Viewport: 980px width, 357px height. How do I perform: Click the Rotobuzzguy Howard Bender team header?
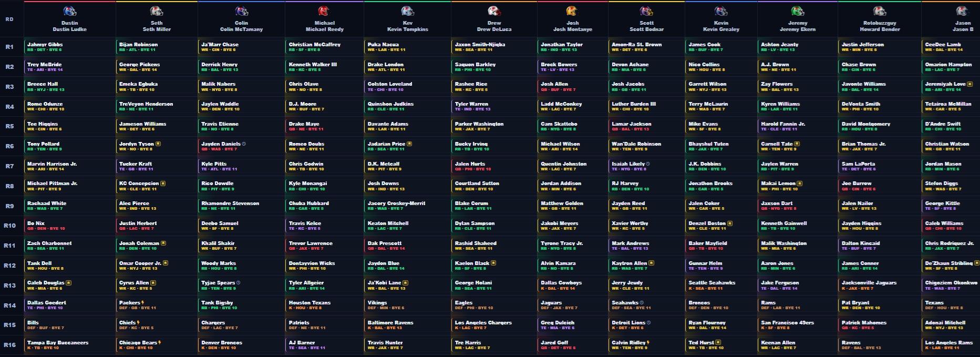click(x=879, y=18)
